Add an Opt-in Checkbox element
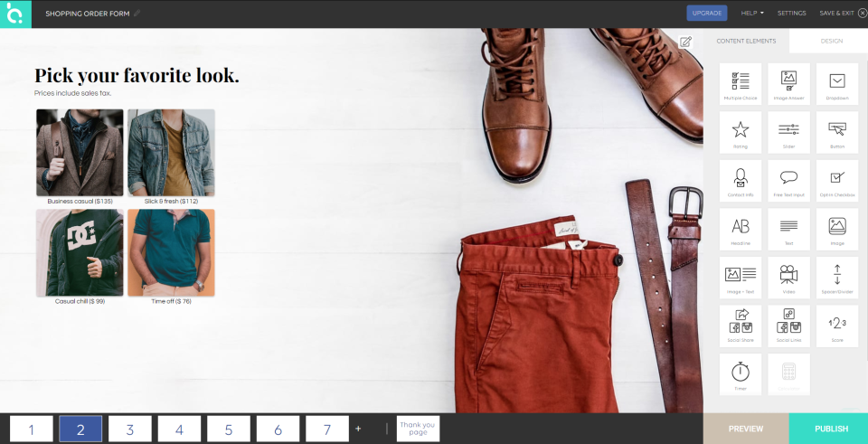868x444 pixels. 837,181
